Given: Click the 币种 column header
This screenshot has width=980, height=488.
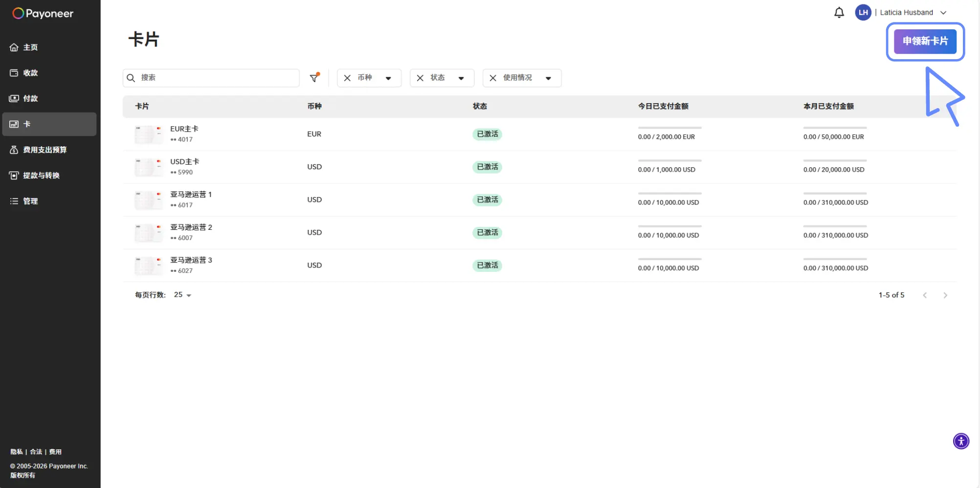Looking at the screenshot, I should tap(314, 106).
